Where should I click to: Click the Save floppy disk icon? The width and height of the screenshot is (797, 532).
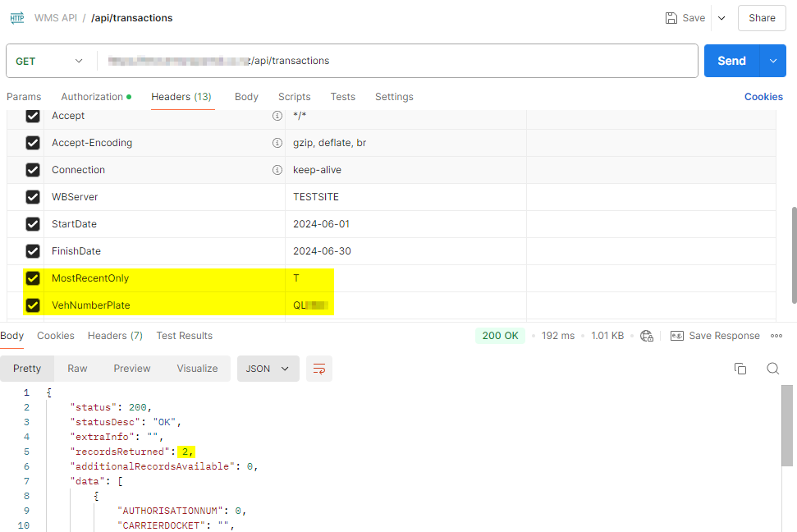pos(671,18)
